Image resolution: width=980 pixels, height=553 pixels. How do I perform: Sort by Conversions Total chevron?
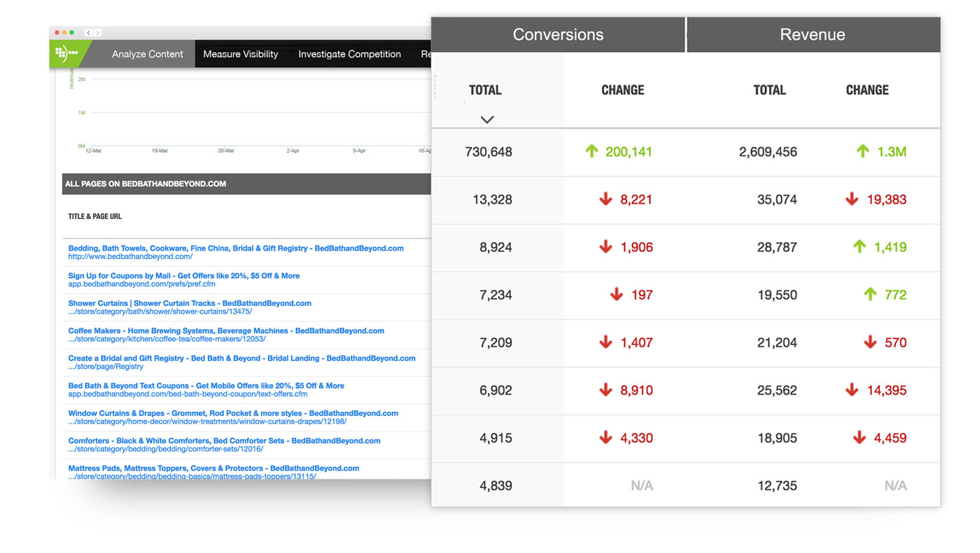click(x=487, y=120)
